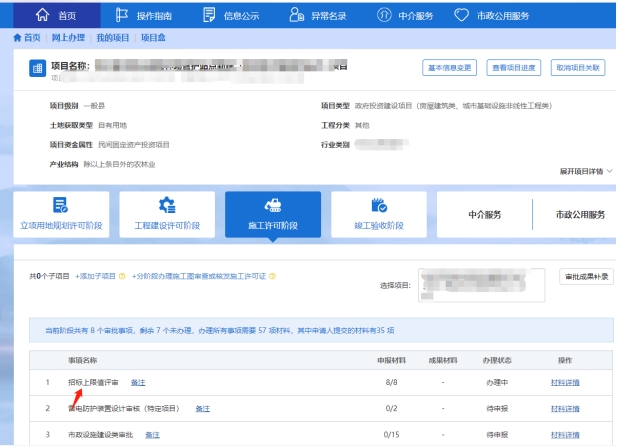Viewport: 617px width, 446px height.
Task: Click the 雷电防护装置设计审核（特定项目） item name
Action: [124, 409]
